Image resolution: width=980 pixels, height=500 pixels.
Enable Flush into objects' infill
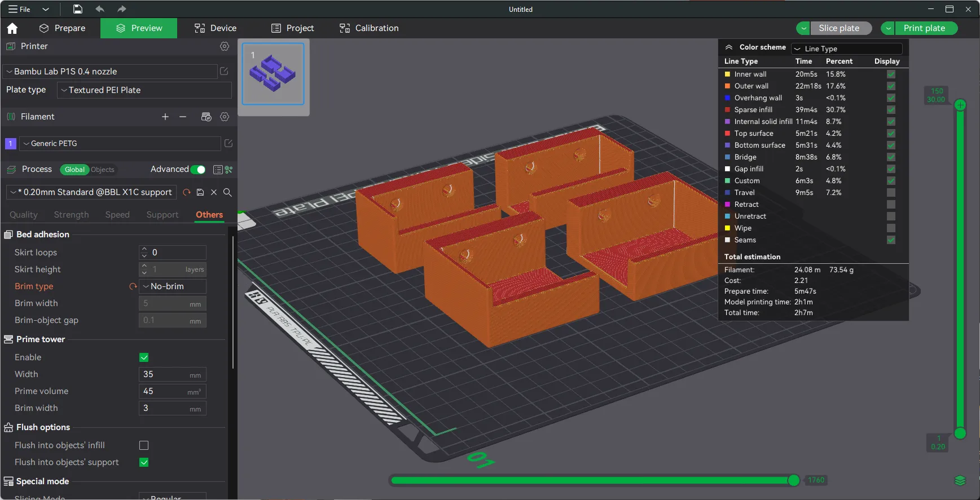click(x=144, y=445)
